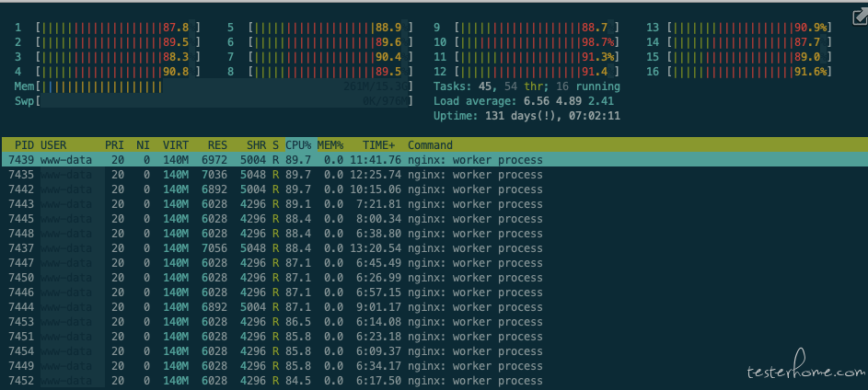The width and height of the screenshot is (868, 390).
Task: Click the USER column header
Action: [53, 145]
